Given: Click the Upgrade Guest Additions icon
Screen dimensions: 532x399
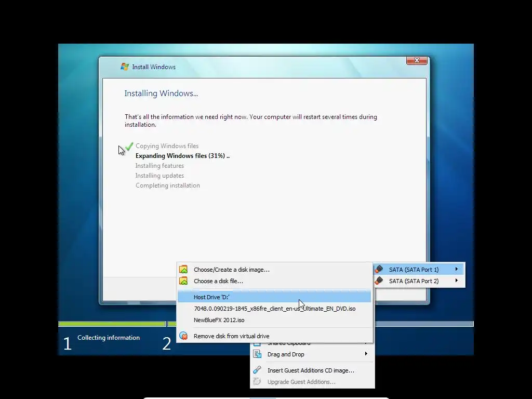Looking at the screenshot, I should click(257, 382).
